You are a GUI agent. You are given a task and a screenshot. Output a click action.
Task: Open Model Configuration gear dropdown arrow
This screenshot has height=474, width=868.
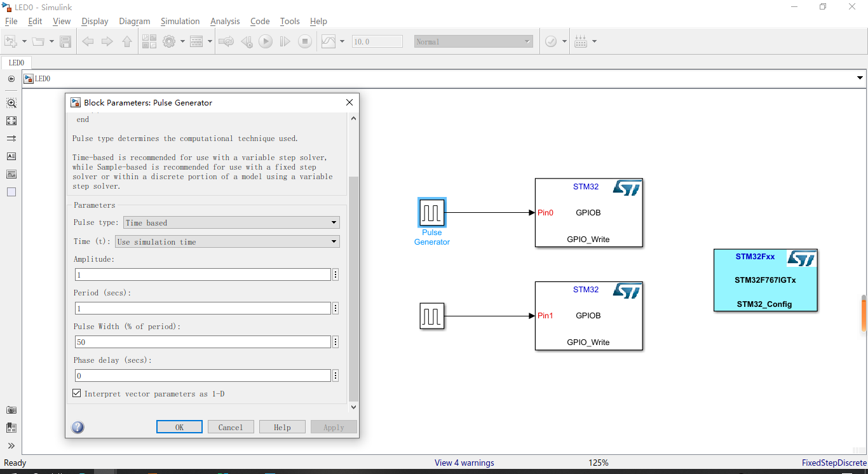182,41
